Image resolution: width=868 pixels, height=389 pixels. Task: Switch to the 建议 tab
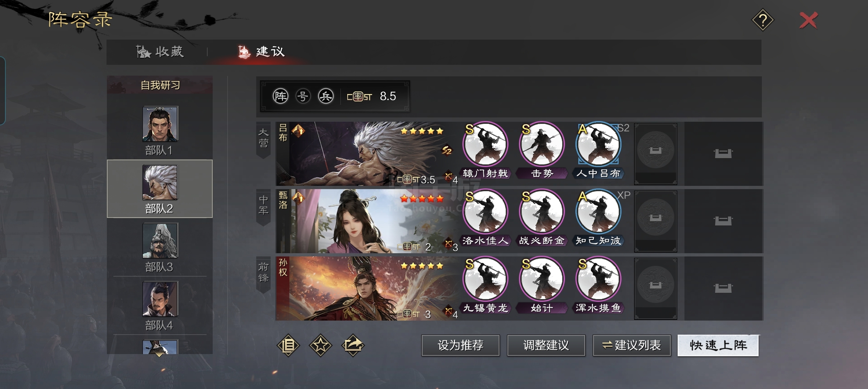click(262, 52)
